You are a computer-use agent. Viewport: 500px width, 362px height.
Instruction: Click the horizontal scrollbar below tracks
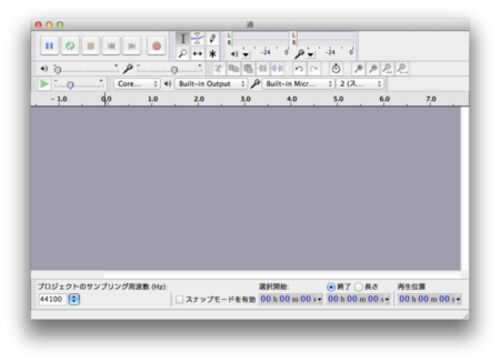[246, 275]
